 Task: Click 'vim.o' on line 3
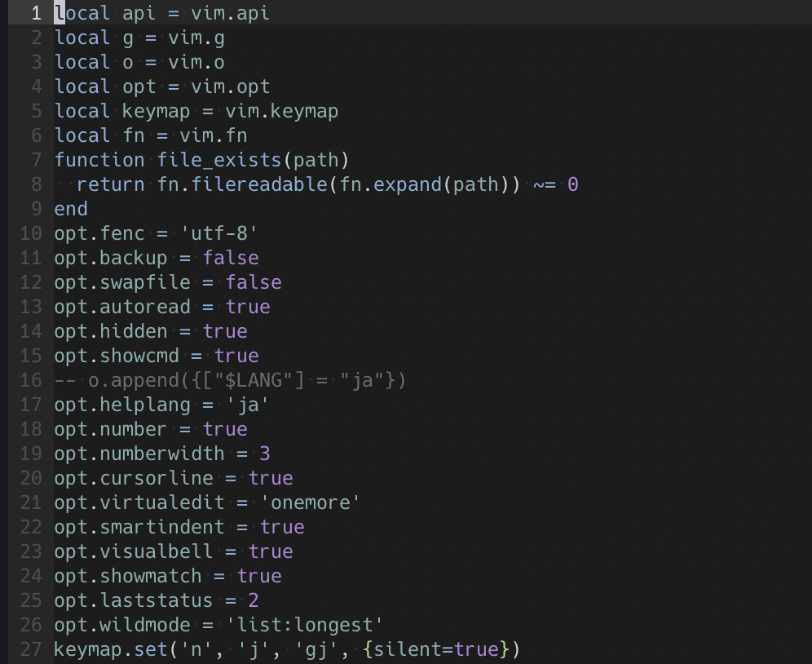tap(196, 62)
